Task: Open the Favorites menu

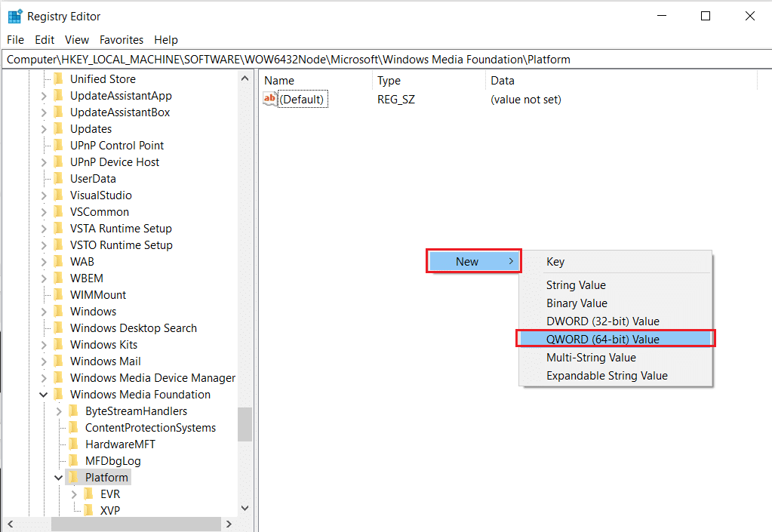Action: pyautogui.click(x=121, y=40)
